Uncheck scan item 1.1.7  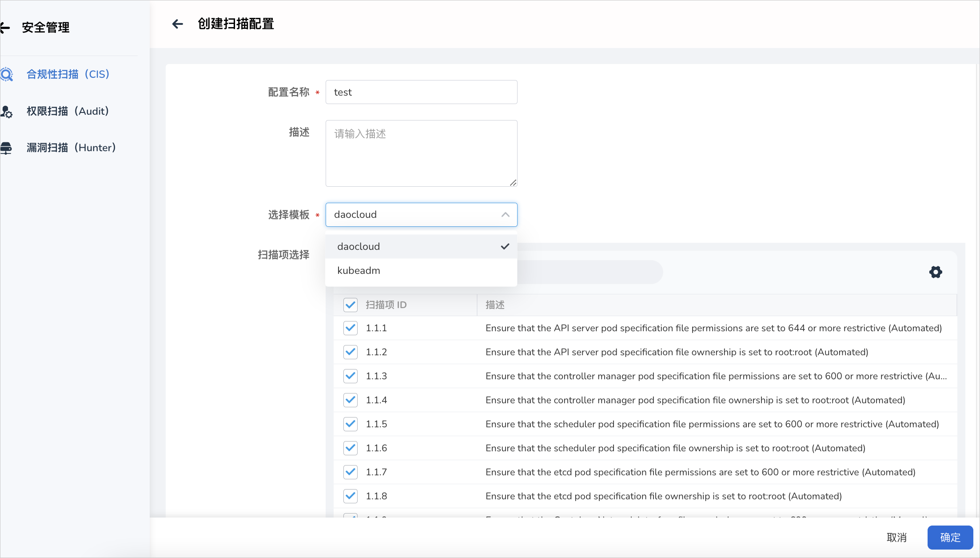click(x=351, y=472)
